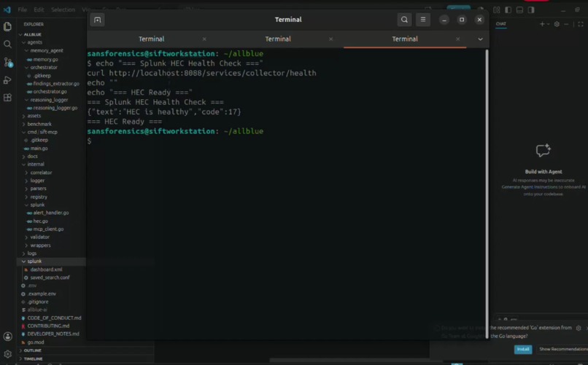
Task: Start a new chat with plus icon
Action: coord(542,24)
